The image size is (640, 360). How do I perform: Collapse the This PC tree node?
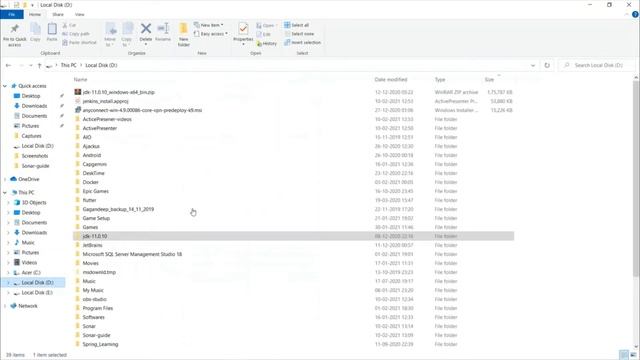point(5,192)
